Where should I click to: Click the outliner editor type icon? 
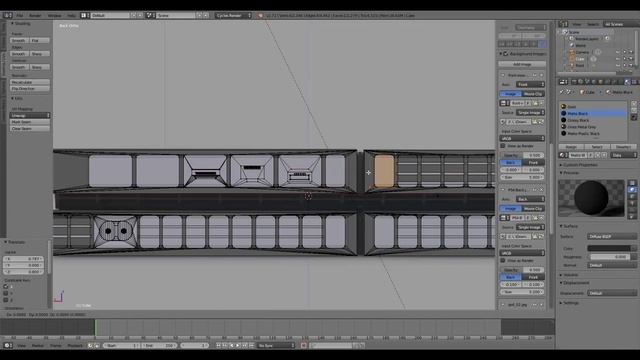click(x=564, y=24)
